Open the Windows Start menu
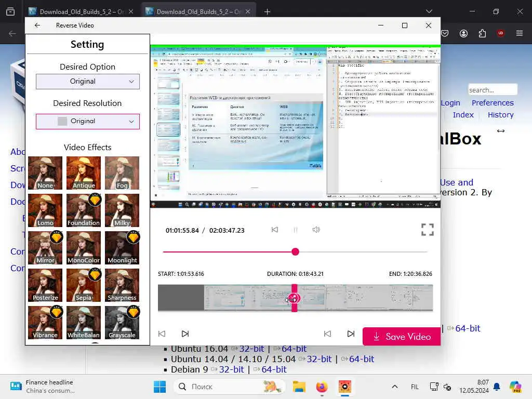532x399 pixels. coord(160,387)
